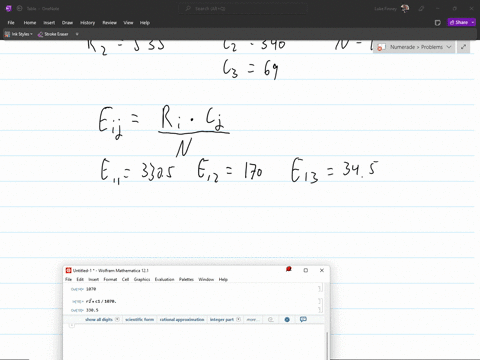Click the 'scientific form' suggestion
480x360 pixels.
[140, 319]
